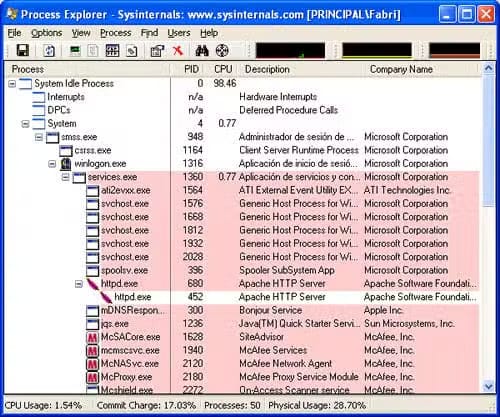Select the svchost.exe row with PID 2028

tap(243, 257)
